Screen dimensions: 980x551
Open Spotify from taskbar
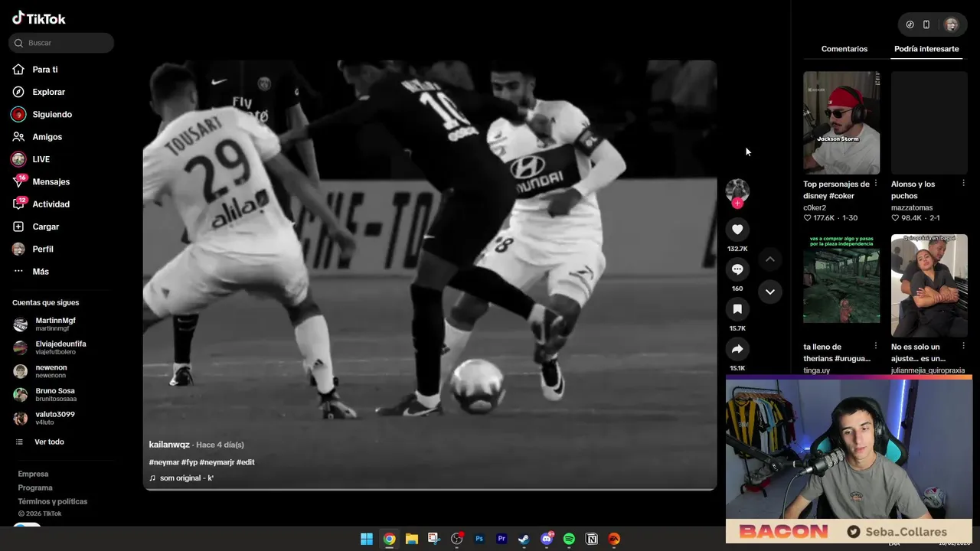(x=569, y=539)
